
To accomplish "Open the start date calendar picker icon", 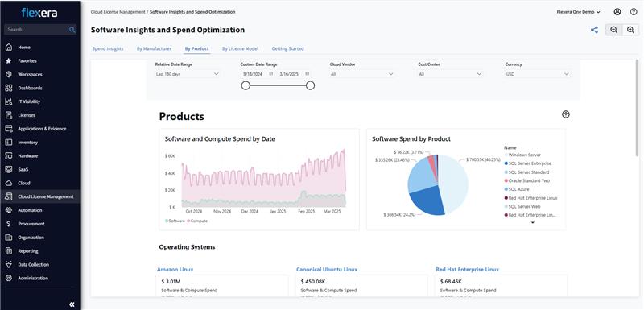I will tap(270, 74).
